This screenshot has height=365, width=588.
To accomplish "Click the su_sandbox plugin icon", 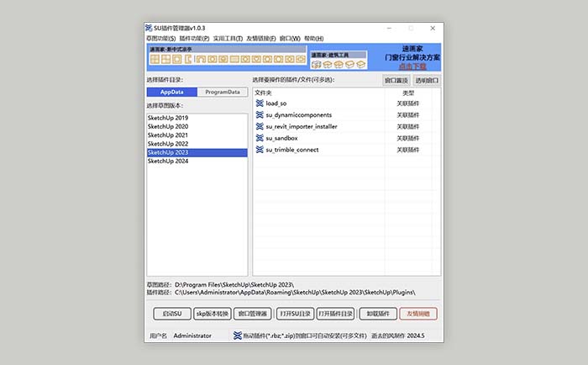I will tap(260, 138).
